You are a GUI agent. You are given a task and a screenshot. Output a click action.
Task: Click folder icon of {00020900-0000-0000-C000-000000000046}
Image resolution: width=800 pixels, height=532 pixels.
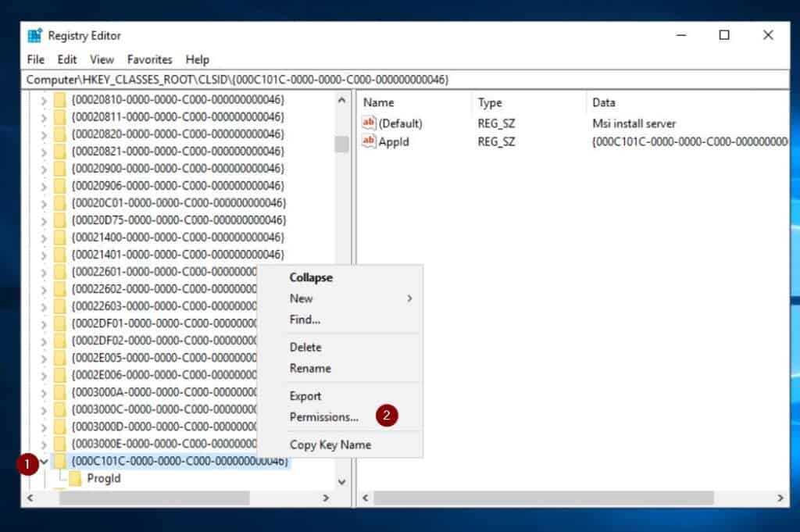60,168
